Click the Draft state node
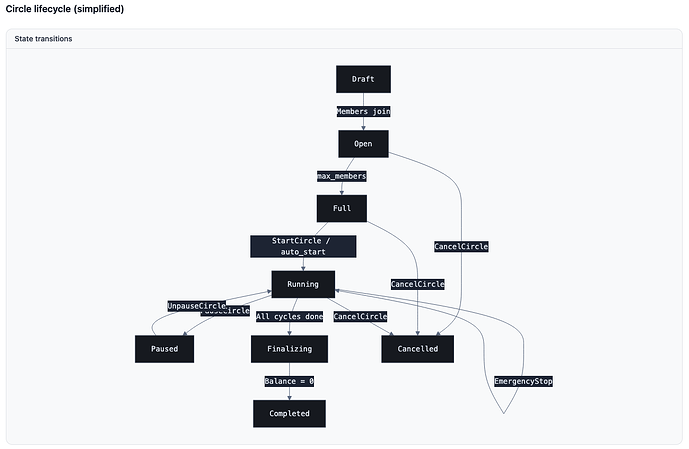This screenshot has width=689, height=449. [x=363, y=79]
